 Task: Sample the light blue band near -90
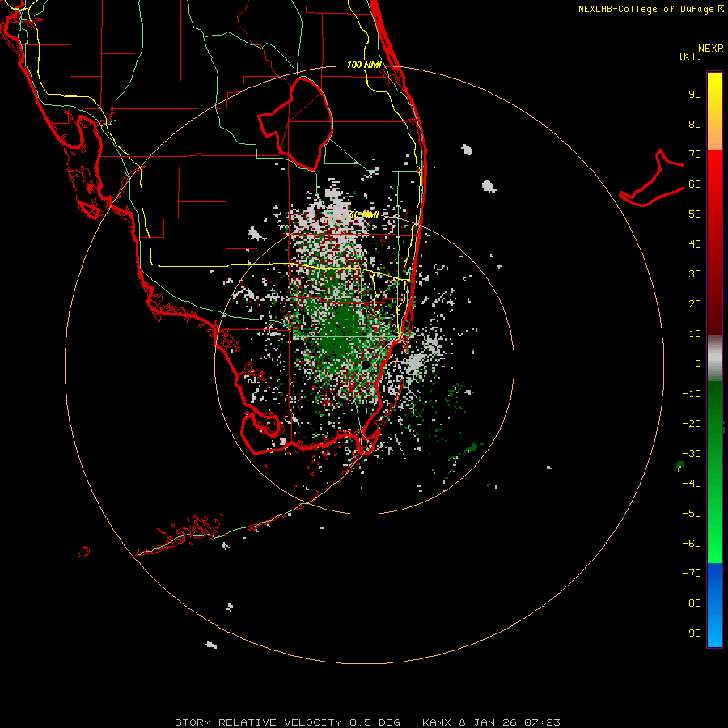pyautogui.click(x=714, y=632)
